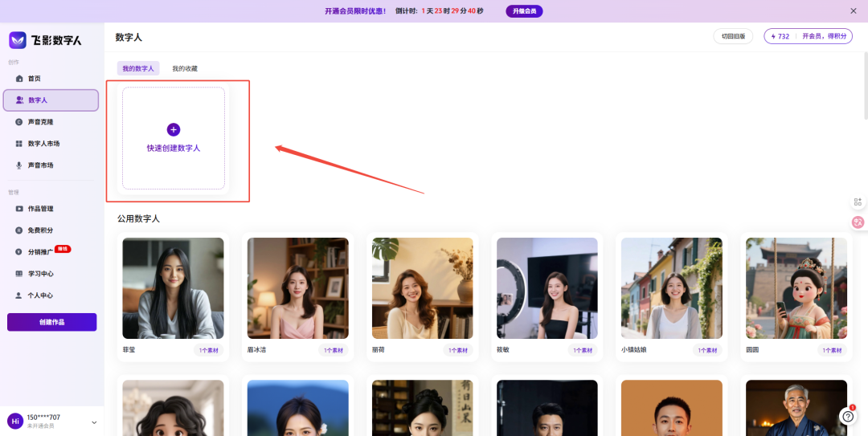Click the pink floating badge icon
The height and width of the screenshot is (436, 868).
pos(858,222)
